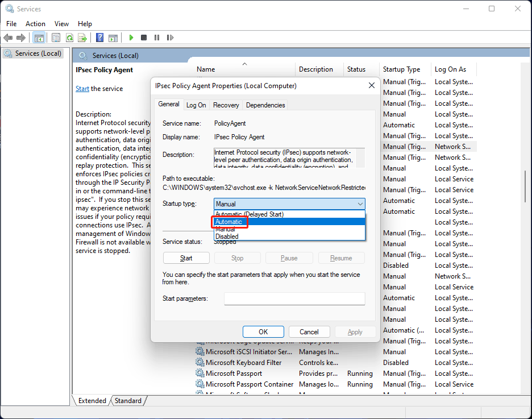Sort by the Log On As column header
This screenshot has width=532, height=419.
tap(454, 69)
